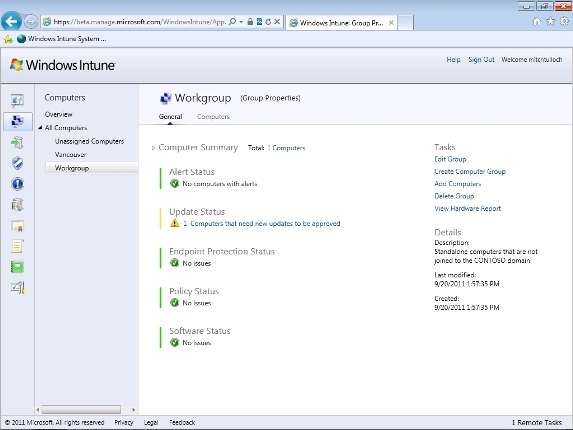Click the browser Forward arrow button
Viewport: 573px width, 430px height.
31,22
